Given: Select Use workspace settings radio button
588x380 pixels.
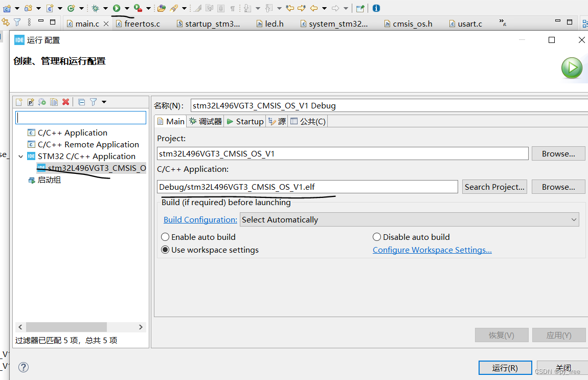Looking at the screenshot, I should click(x=165, y=250).
